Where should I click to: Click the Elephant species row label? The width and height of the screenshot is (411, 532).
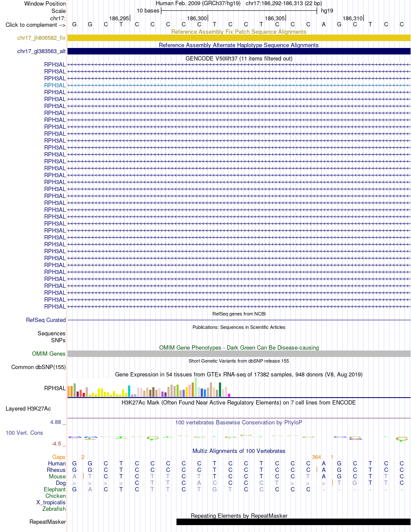pos(55,490)
